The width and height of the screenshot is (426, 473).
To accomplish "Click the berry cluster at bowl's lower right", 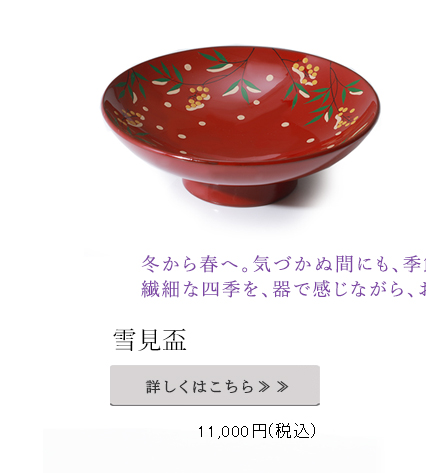I will click(345, 119).
